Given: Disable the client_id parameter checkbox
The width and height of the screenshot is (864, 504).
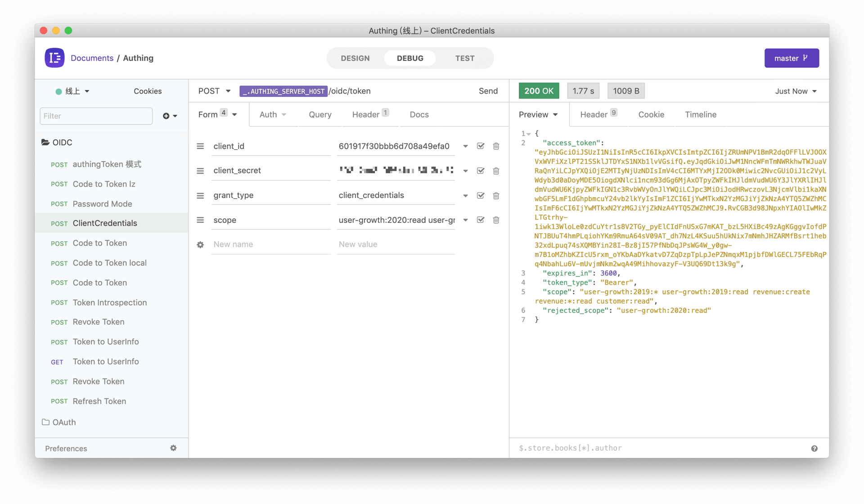Looking at the screenshot, I should pos(481,146).
